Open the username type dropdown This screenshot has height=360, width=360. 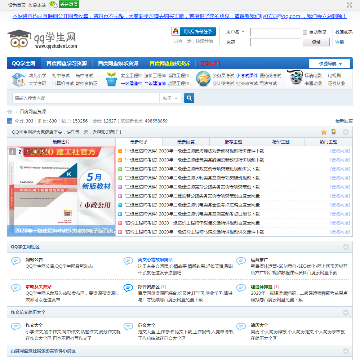(x=235, y=32)
